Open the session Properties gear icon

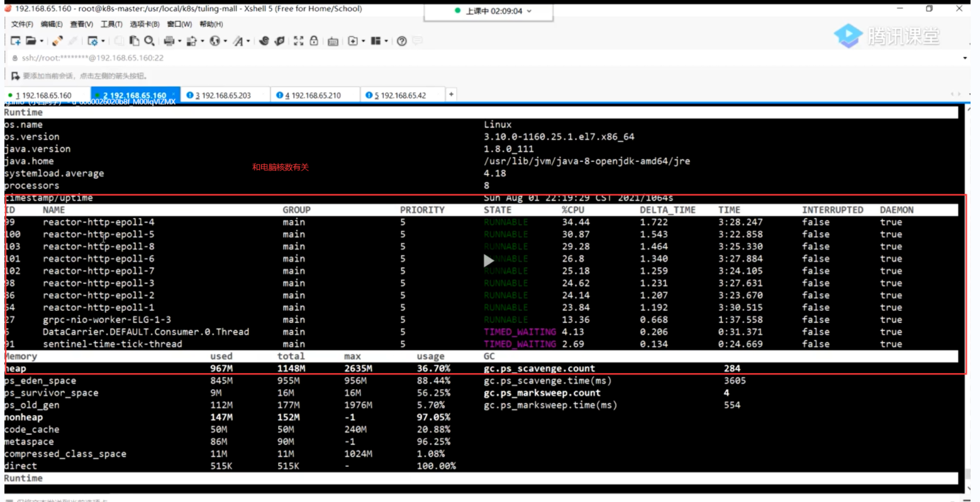(x=92, y=41)
